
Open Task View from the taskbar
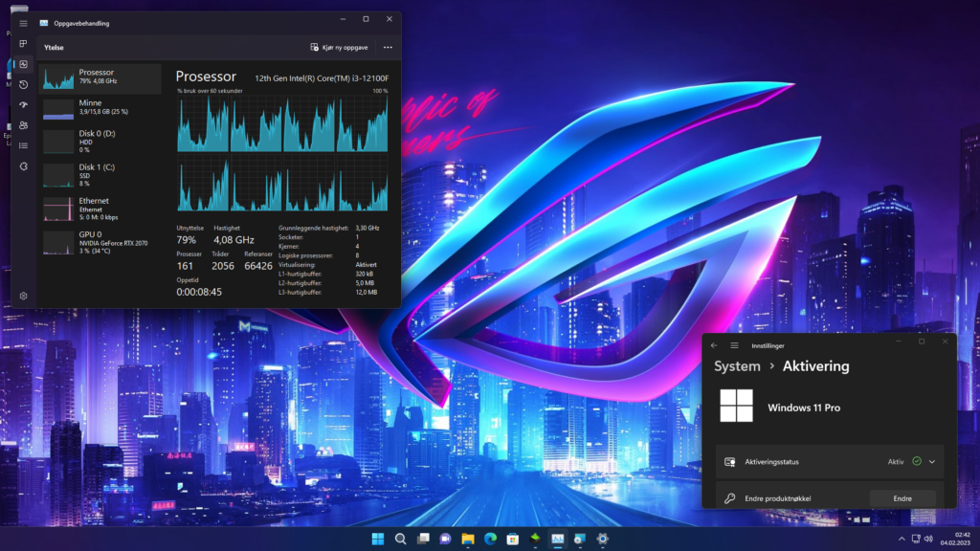[423, 539]
